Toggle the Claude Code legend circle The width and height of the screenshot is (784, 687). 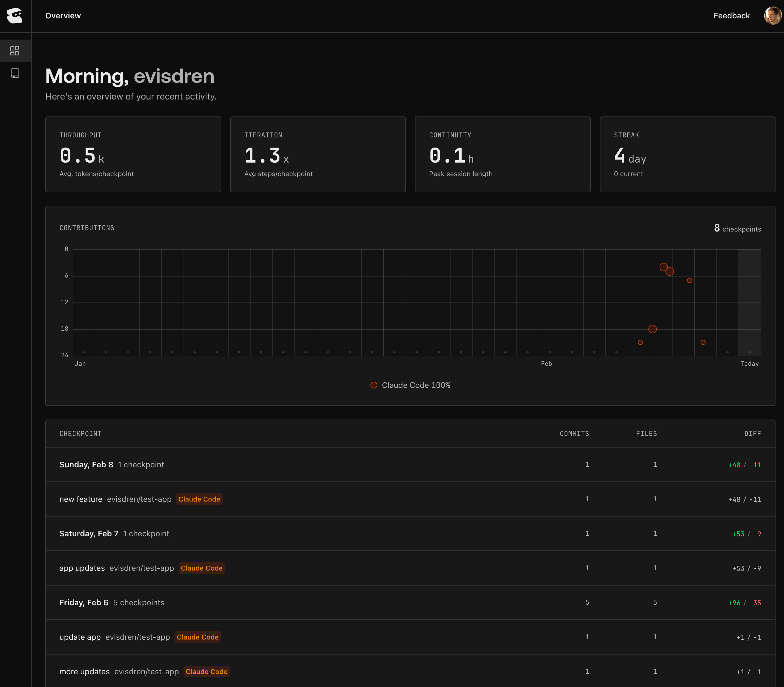coord(374,385)
